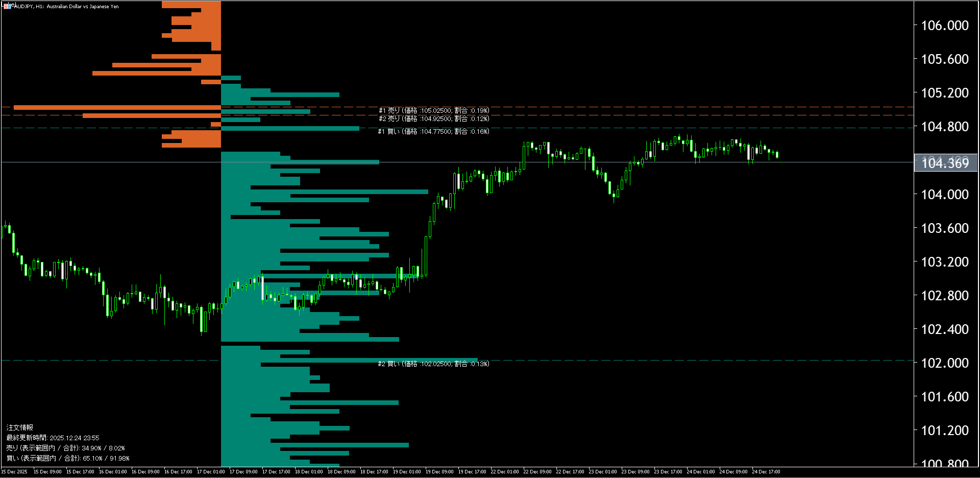Image resolution: width=980 pixels, height=478 pixels.
Task: Click the 106.000 price scale label
Action: coord(945,26)
